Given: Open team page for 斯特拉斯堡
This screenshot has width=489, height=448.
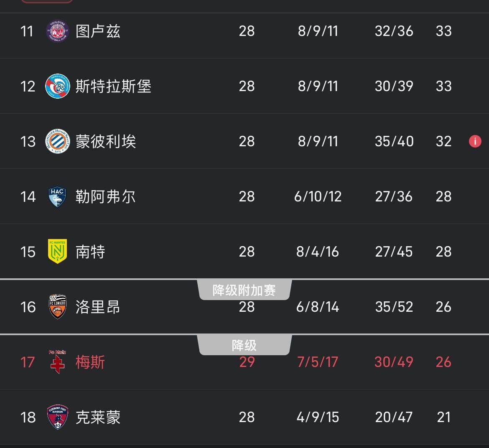Looking at the screenshot, I should coord(113,87).
